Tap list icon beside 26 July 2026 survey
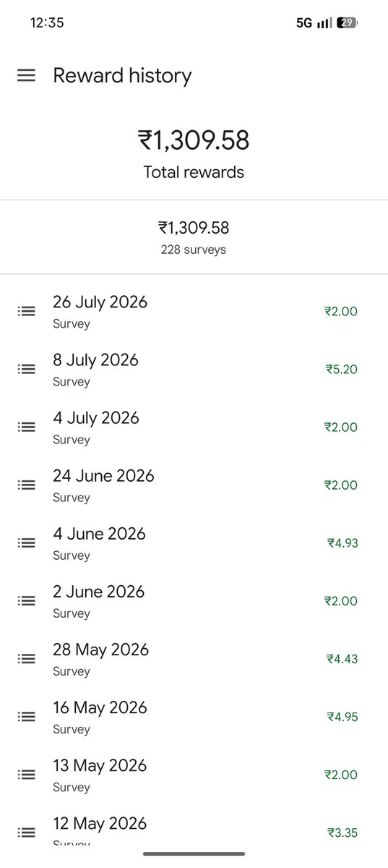Screen dimensions: 388x868 click(26, 311)
